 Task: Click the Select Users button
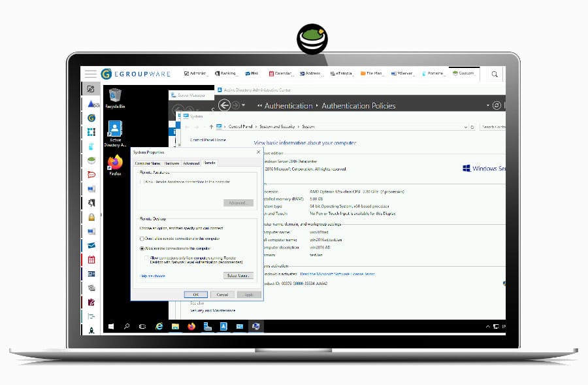238,276
